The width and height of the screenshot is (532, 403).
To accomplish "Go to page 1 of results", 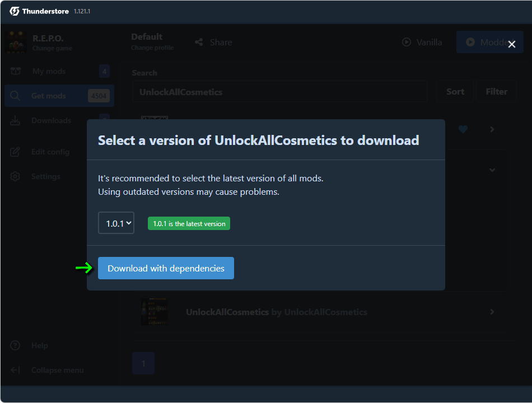I will tap(143, 363).
